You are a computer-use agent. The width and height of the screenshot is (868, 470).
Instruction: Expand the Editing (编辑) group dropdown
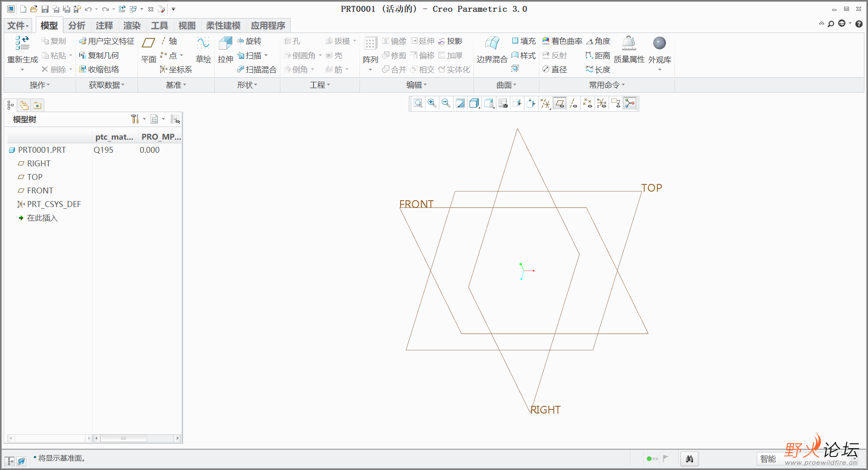click(x=416, y=85)
